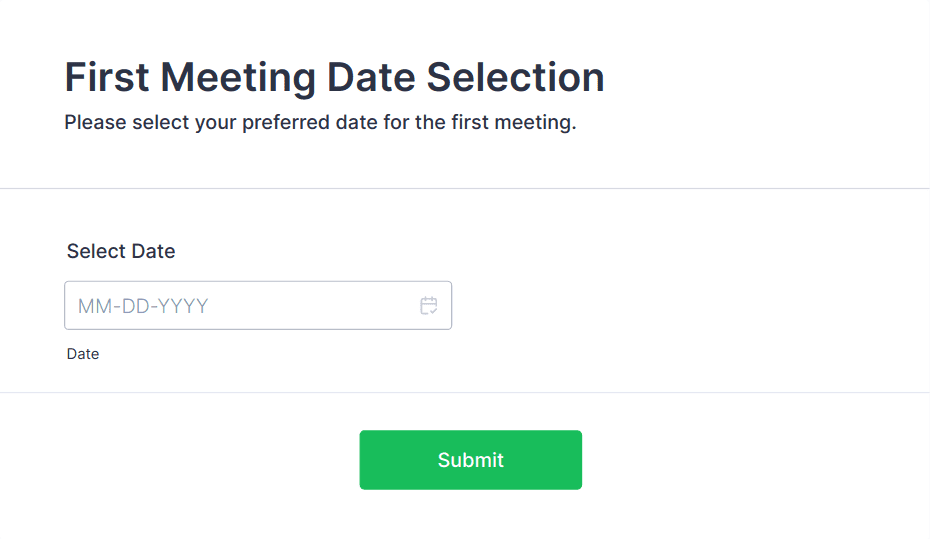Click the word "First" in the page heading
Screen dimensions: 930x539
(x=106, y=77)
